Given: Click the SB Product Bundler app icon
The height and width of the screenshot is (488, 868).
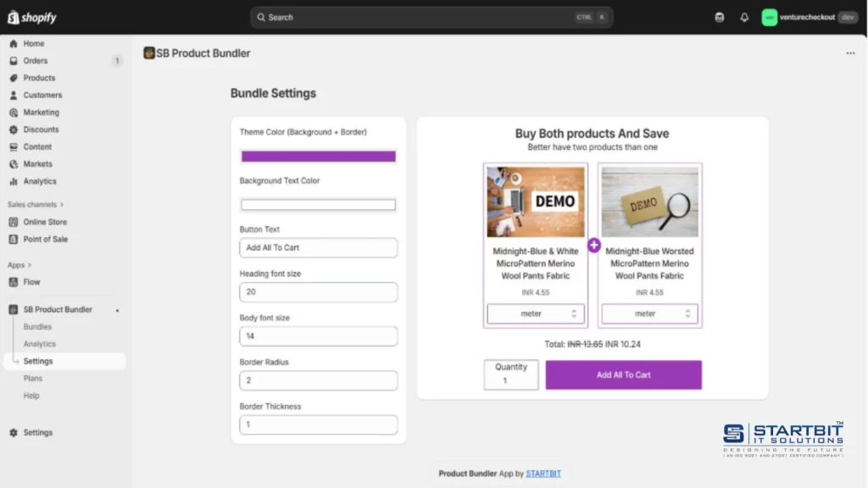Looking at the screenshot, I should click(x=148, y=53).
